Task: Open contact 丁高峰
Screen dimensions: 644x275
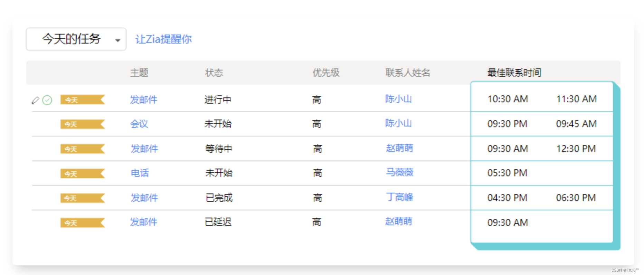Action: (x=399, y=197)
